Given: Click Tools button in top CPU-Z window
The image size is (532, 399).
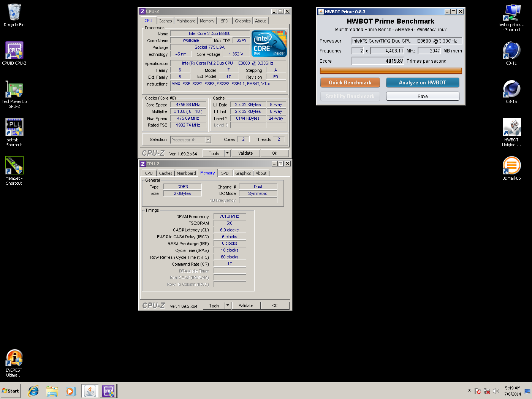Looking at the screenshot, I should tap(214, 153).
